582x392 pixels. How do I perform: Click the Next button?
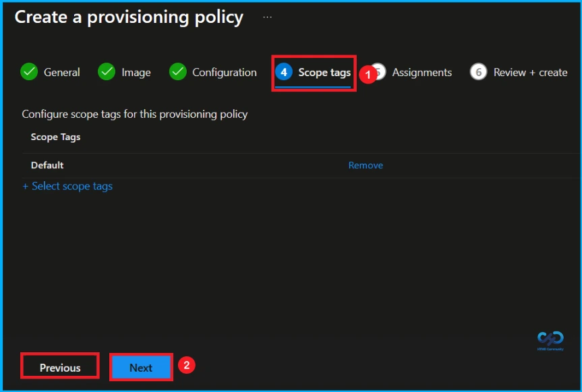tap(140, 366)
